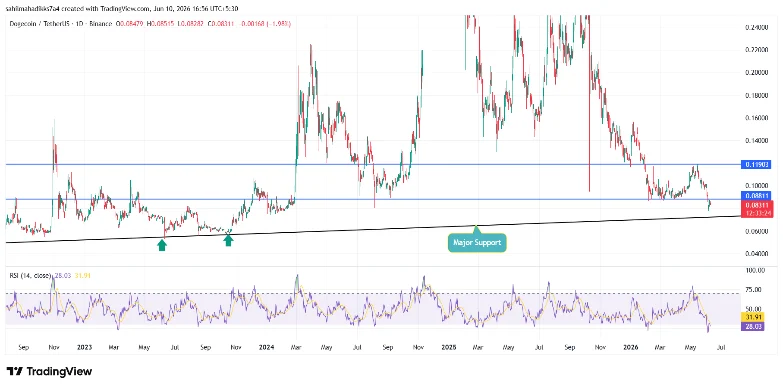Click the yellow 31.91 RSI axis tag

(x=754, y=317)
